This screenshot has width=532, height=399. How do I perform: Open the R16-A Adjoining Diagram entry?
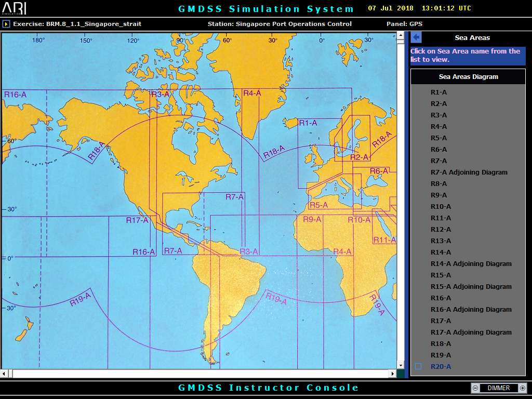pyautogui.click(x=471, y=310)
